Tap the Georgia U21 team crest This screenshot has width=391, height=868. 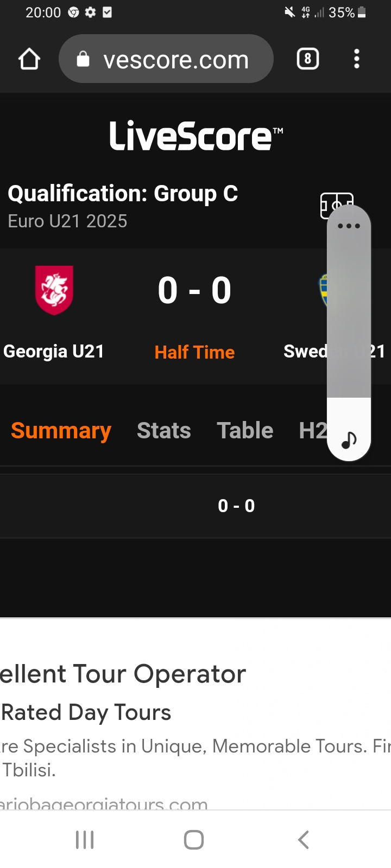(54, 290)
